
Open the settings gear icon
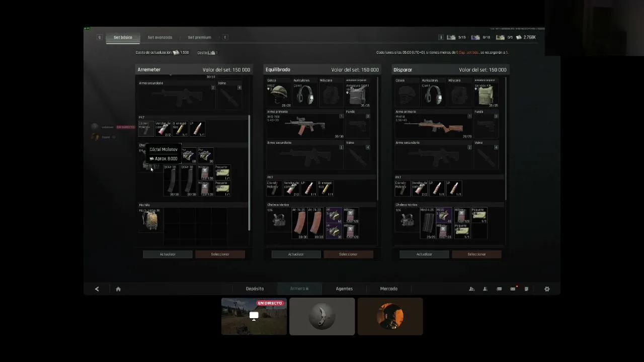(547, 289)
